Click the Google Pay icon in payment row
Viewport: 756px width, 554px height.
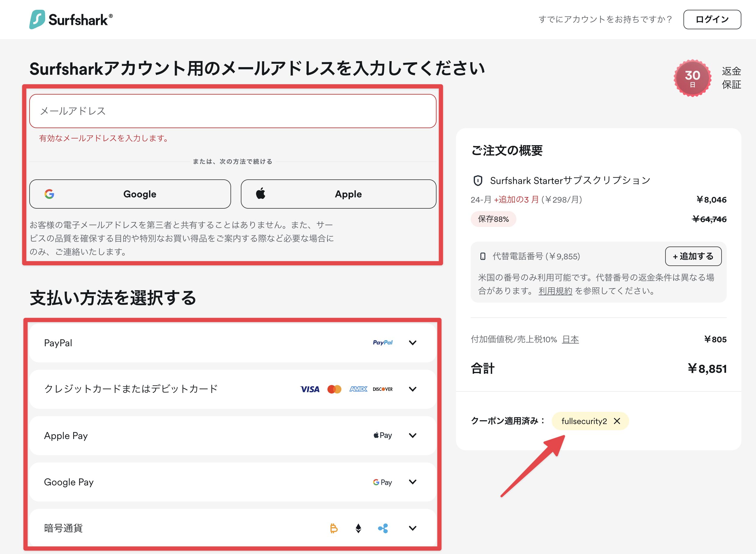point(382,482)
